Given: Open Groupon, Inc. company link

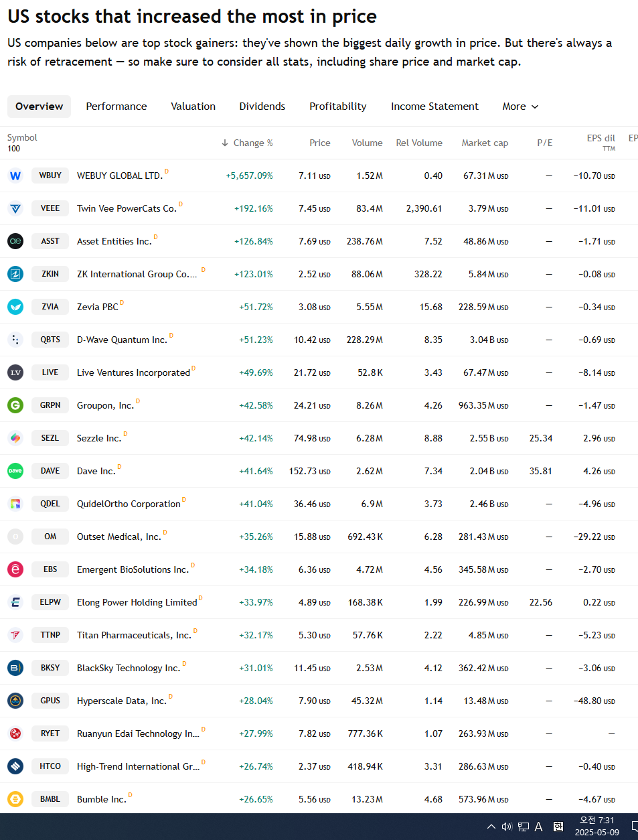Looking at the screenshot, I should (105, 405).
